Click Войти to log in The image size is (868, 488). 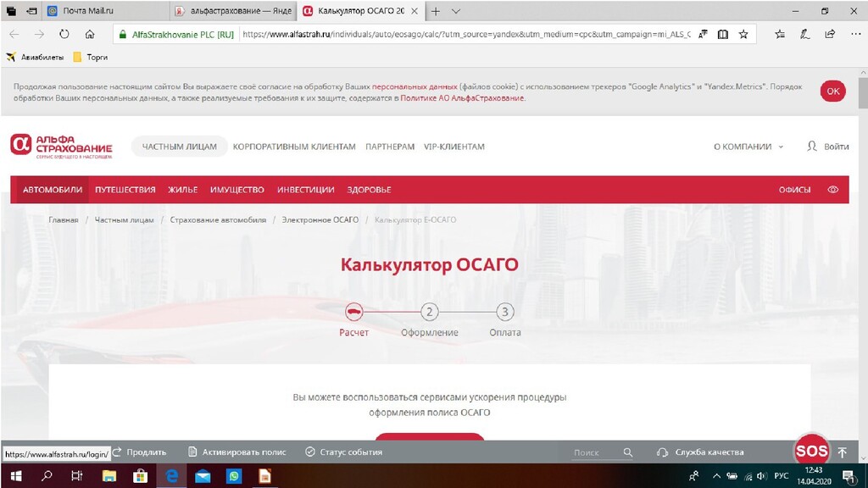827,147
